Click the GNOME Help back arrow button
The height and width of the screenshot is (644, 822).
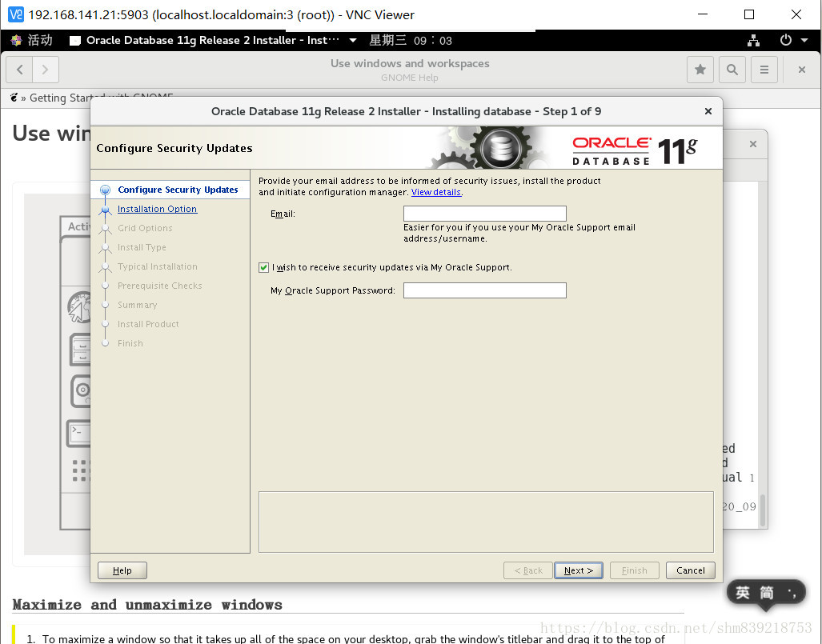coord(20,69)
